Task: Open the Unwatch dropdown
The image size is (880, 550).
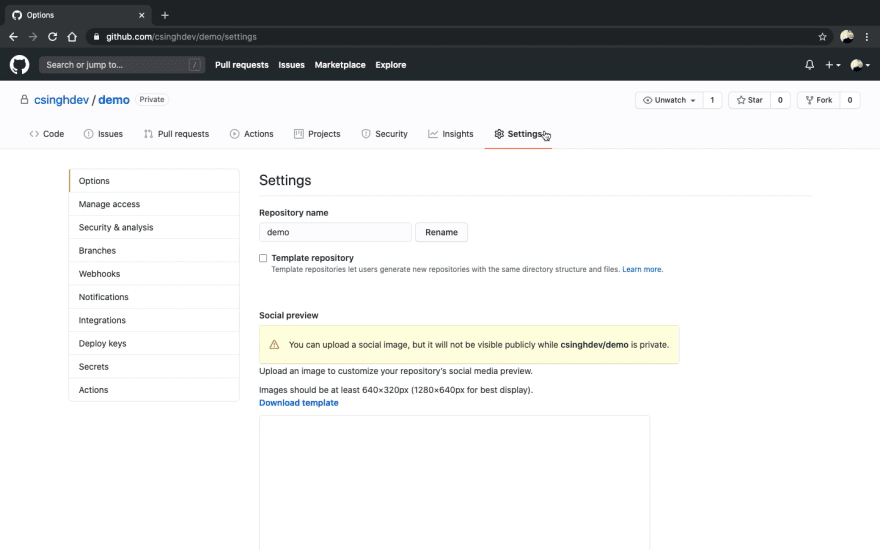Action: click(669, 100)
